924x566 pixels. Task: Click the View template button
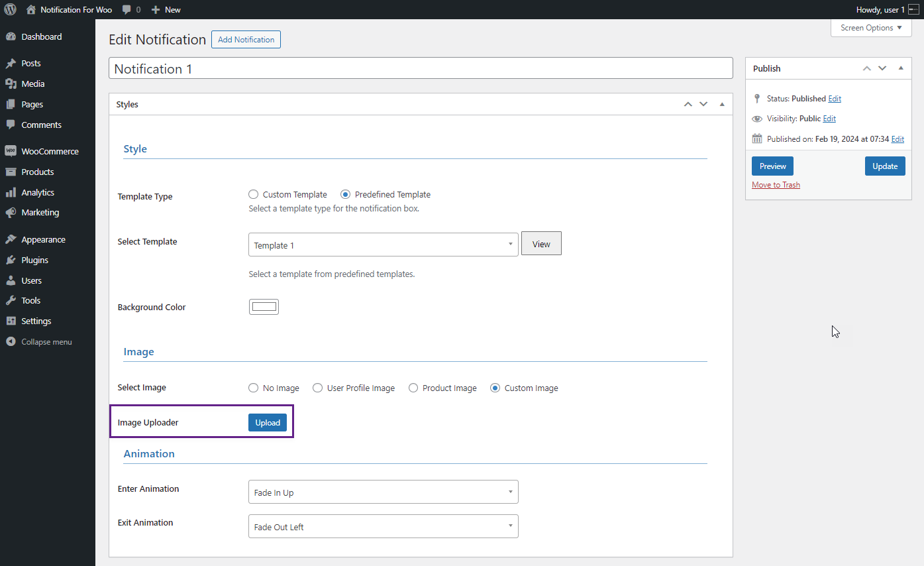click(x=541, y=244)
